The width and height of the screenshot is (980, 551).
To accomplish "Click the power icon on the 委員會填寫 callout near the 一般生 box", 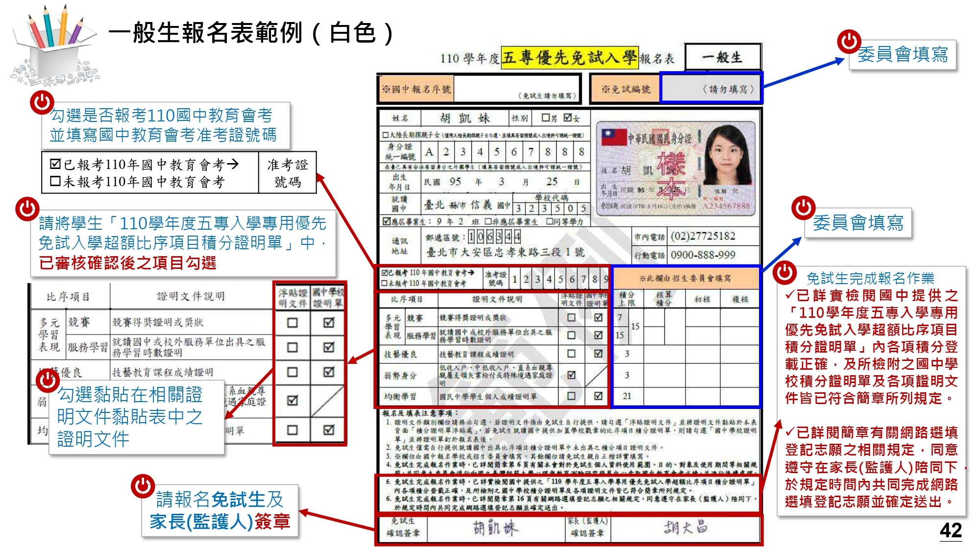I will click(849, 42).
